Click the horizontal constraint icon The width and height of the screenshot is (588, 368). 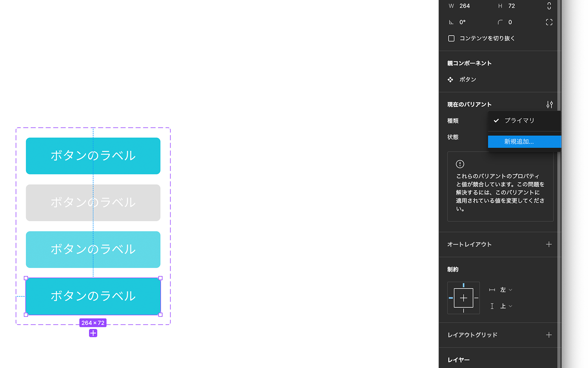pyautogui.click(x=492, y=290)
